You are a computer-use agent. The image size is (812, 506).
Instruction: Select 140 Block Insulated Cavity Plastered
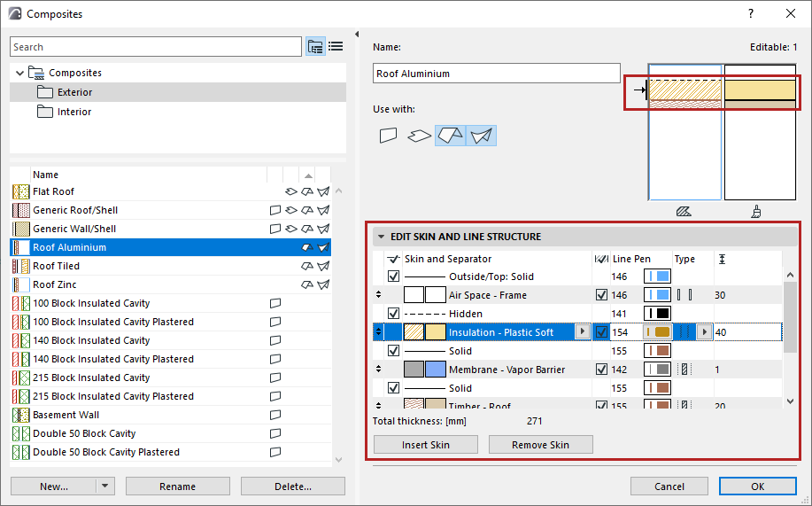click(x=170, y=359)
